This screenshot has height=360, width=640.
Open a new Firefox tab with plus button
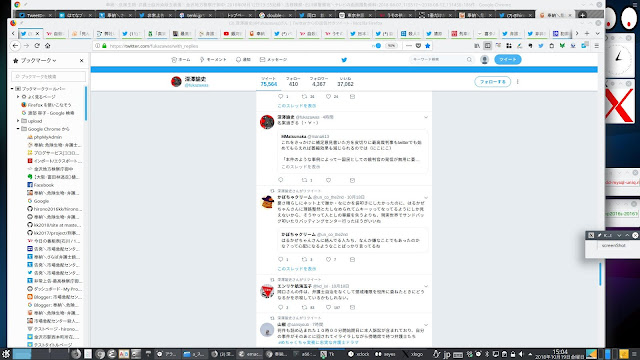click(x=587, y=33)
